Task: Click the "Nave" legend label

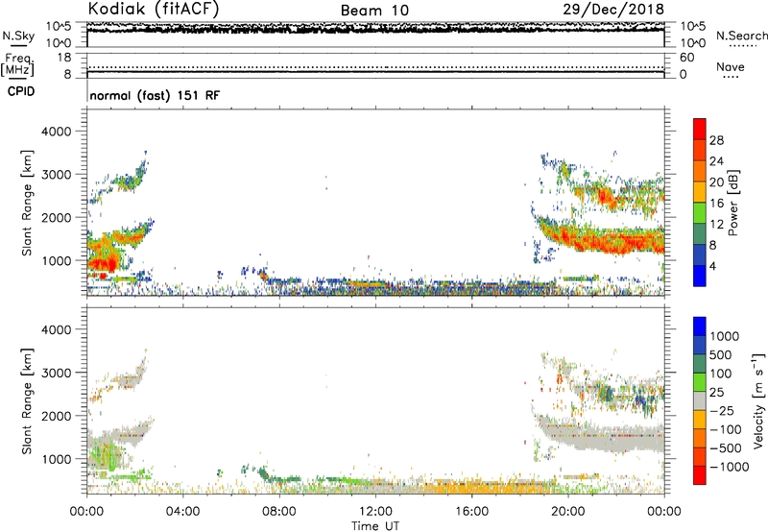Action: [x=730, y=66]
